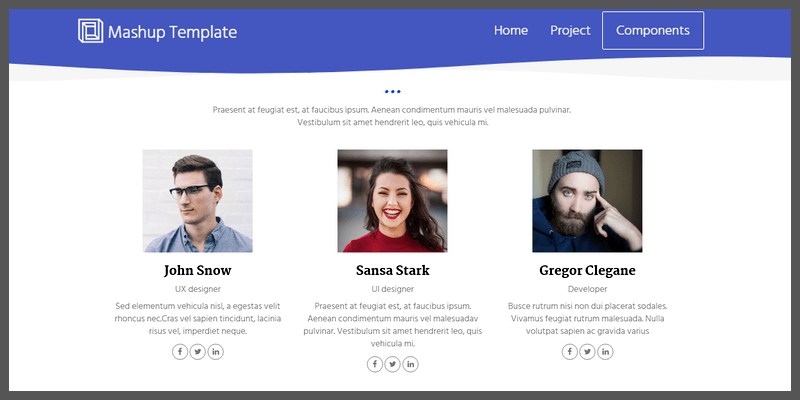Image resolution: width=800 pixels, height=400 pixels.
Task: Click the Developer role label
Action: pos(587,289)
